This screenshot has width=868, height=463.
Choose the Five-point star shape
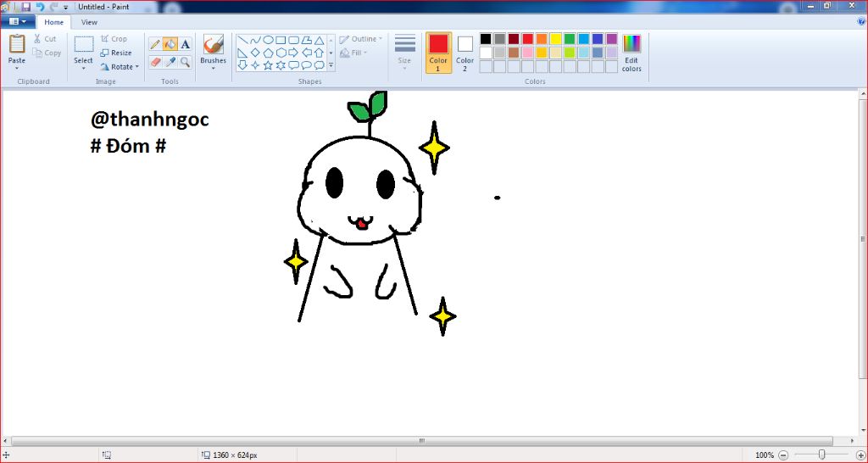[x=268, y=65]
